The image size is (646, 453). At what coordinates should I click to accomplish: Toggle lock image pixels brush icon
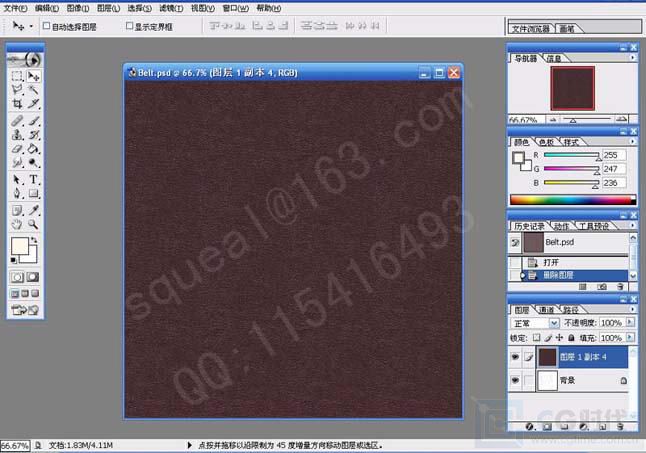[x=548, y=338]
